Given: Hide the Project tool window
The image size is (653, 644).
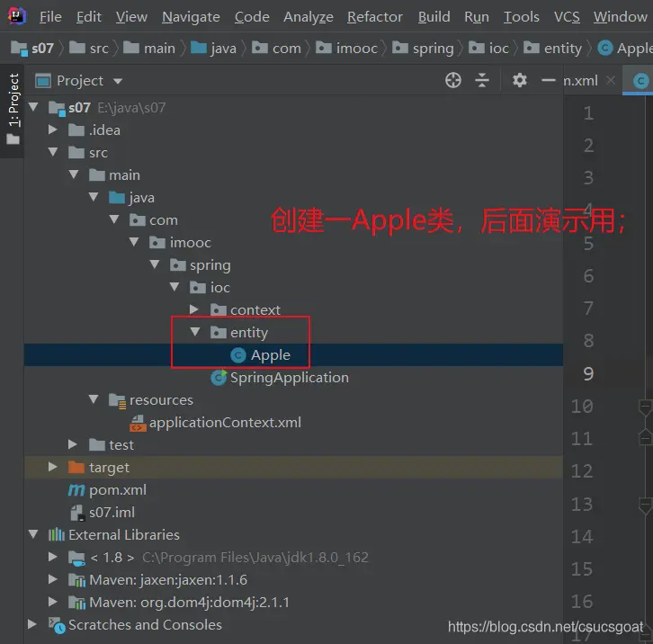Looking at the screenshot, I should pyautogui.click(x=549, y=80).
